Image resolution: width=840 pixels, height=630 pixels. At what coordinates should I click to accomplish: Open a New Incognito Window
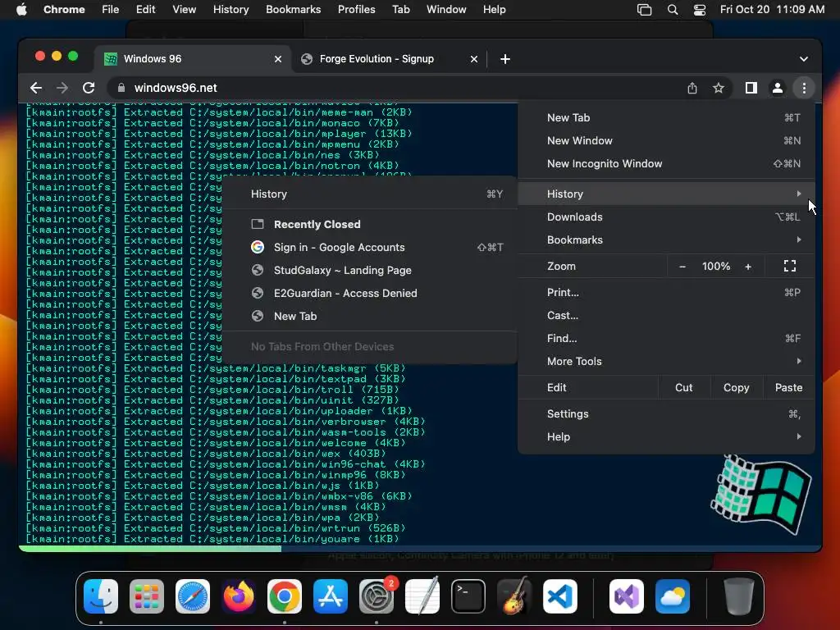click(x=666, y=164)
